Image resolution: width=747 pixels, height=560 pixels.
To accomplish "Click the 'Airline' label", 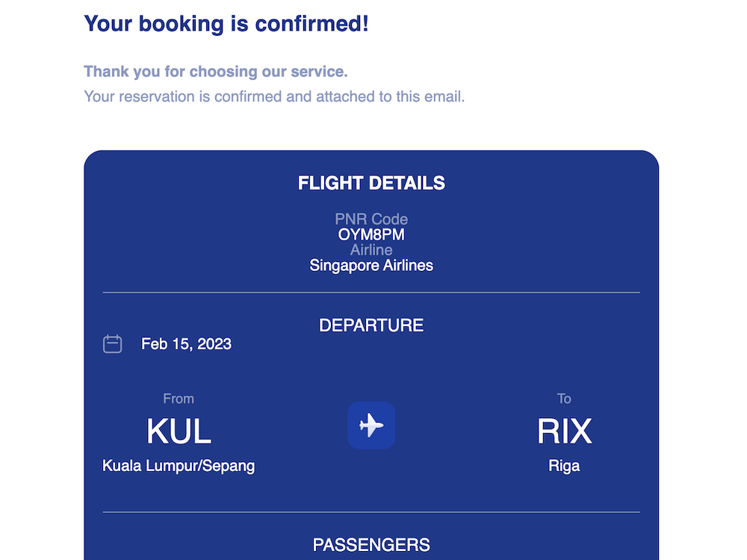I will click(371, 250).
